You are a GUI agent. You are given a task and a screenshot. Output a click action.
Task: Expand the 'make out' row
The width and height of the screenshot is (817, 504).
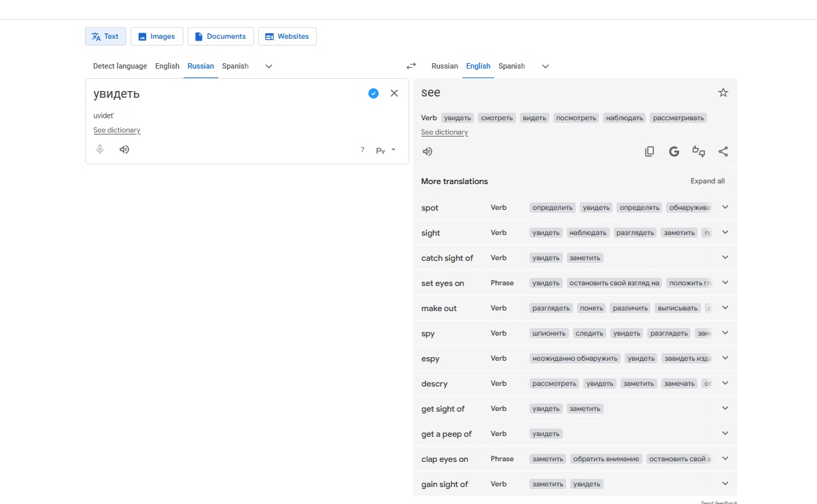(x=725, y=308)
